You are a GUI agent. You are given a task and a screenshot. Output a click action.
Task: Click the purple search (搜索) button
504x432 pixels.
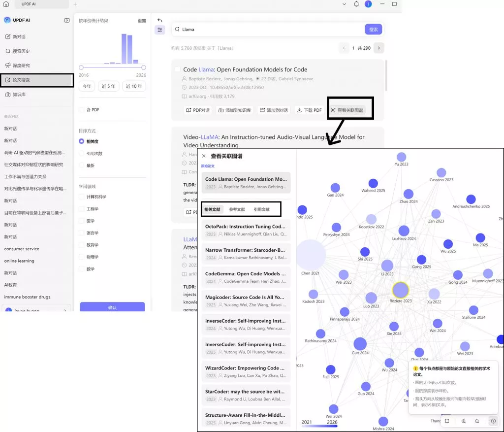(x=373, y=29)
